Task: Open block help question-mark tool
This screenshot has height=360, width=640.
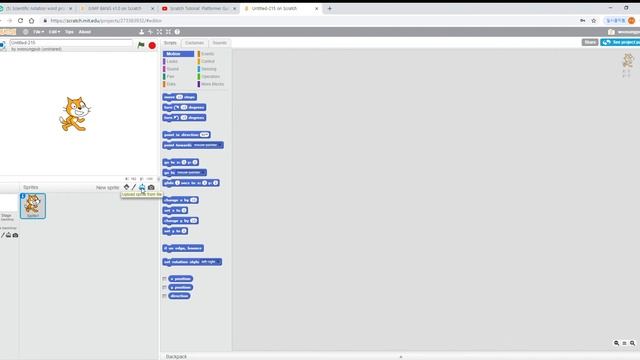Action: coord(177,32)
